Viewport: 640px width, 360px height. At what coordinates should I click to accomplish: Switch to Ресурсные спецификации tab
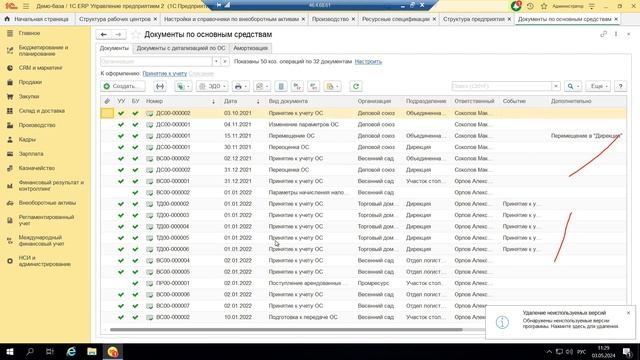point(396,19)
